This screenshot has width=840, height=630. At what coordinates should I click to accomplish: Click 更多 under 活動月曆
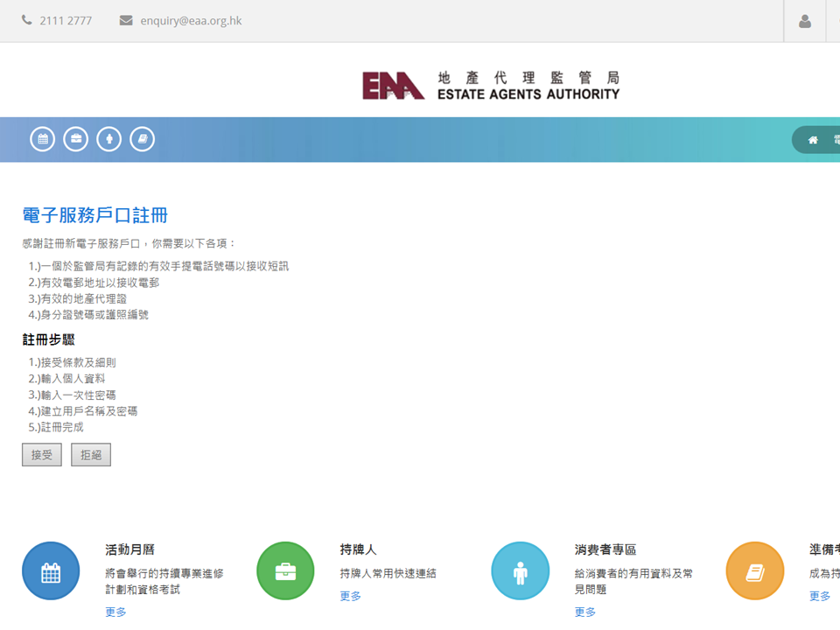115,612
